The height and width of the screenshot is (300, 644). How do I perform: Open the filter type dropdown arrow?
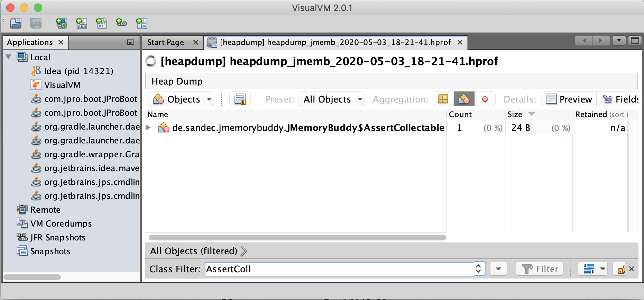(498, 269)
